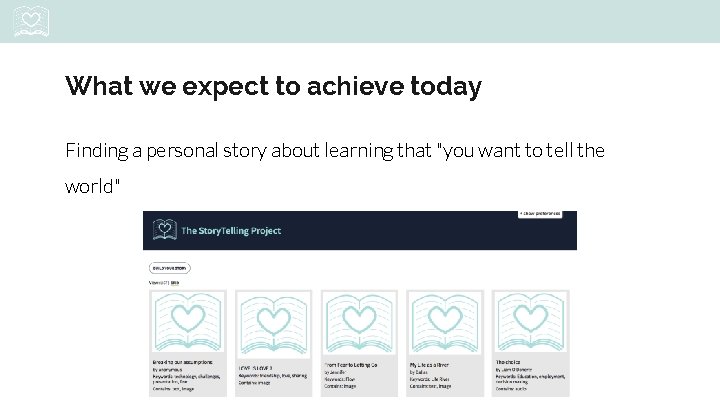Click the 'My Life as a River' title
The width and height of the screenshot is (720, 405).
[434, 365]
